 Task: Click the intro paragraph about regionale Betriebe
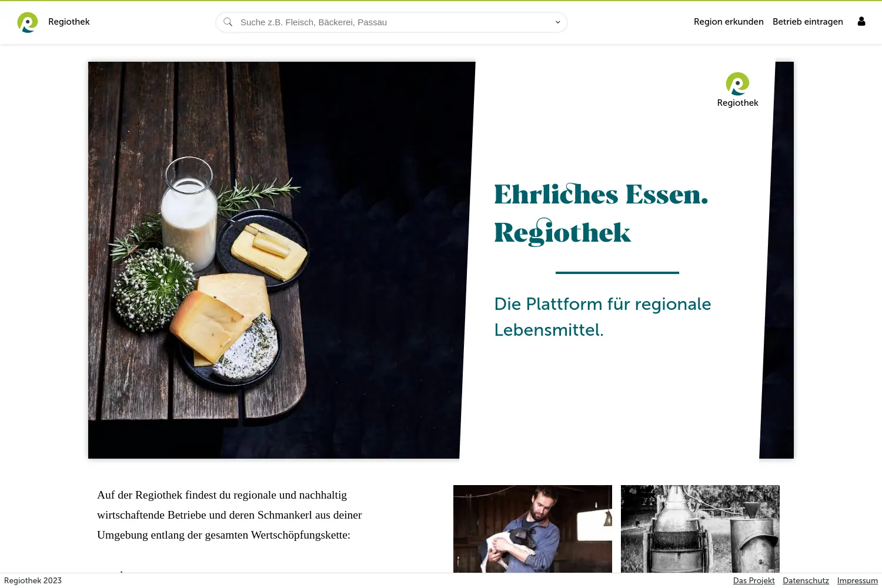229,515
